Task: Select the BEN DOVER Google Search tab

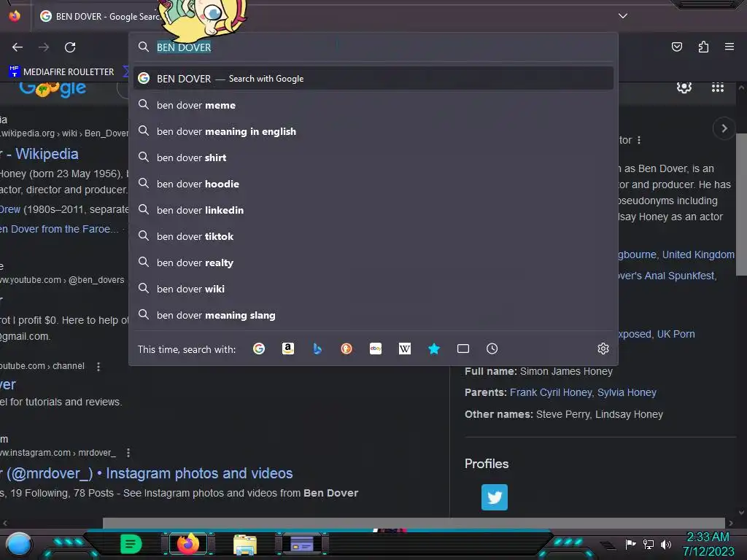Action: point(100,16)
